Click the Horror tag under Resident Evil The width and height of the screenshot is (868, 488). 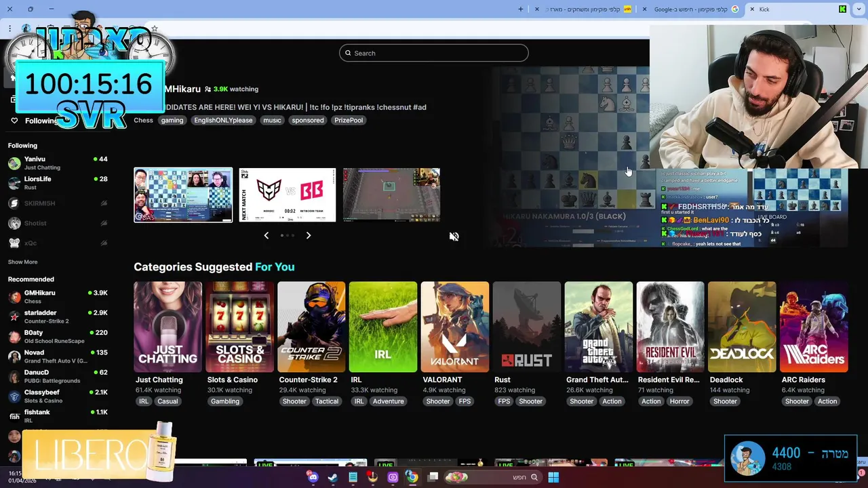[679, 401]
